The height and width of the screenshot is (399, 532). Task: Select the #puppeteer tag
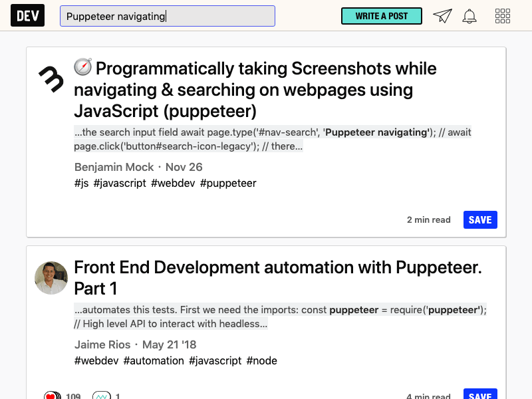click(x=228, y=184)
